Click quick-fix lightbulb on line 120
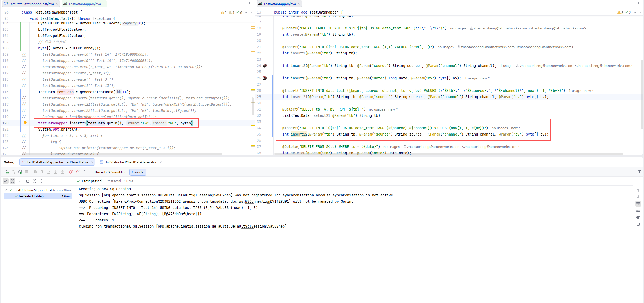Viewport: 644px width, 303px height. click(x=25, y=123)
